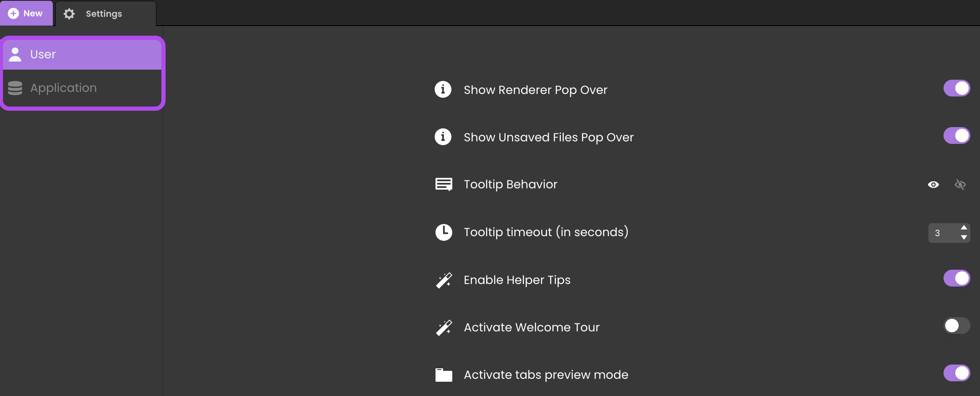Disable the Show Unsaved Files Pop Over switch
The height and width of the screenshot is (396, 980).
point(957,135)
